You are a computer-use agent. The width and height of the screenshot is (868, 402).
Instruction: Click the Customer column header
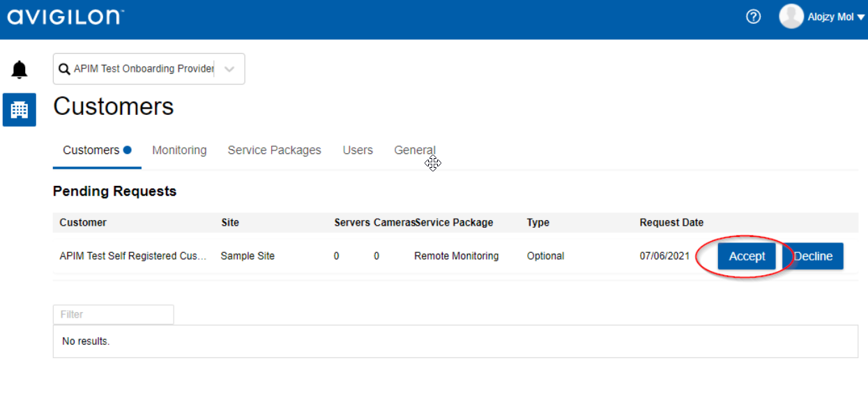(x=83, y=222)
